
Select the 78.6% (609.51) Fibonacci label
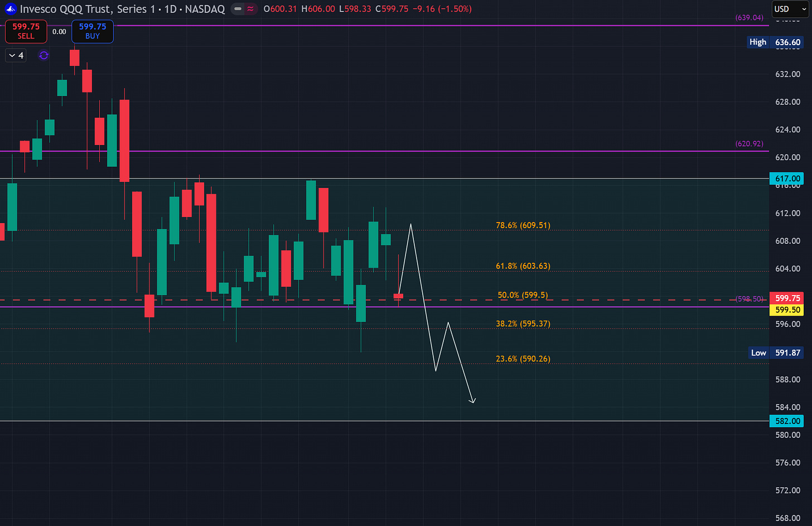(523, 225)
